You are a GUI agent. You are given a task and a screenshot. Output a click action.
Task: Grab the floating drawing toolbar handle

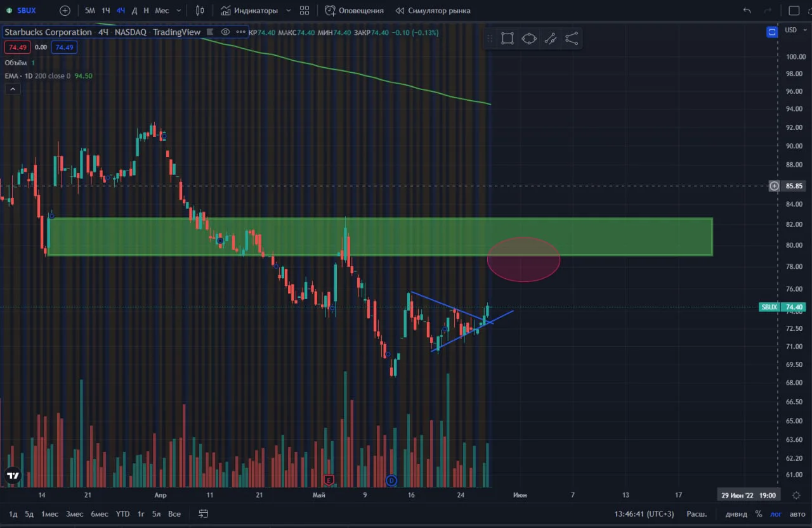click(x=489, y=39)
